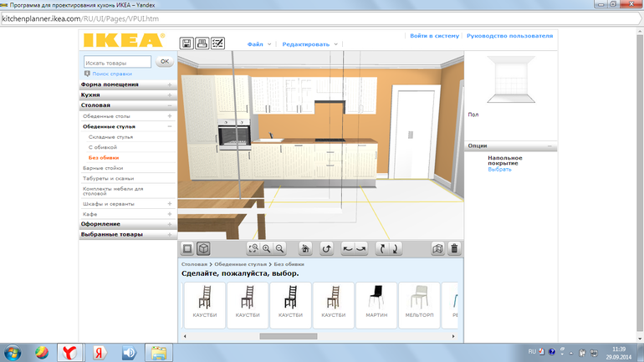Click the print icon in top toolbar
Screen dimensions: 644x362
(x=202, y=43)
